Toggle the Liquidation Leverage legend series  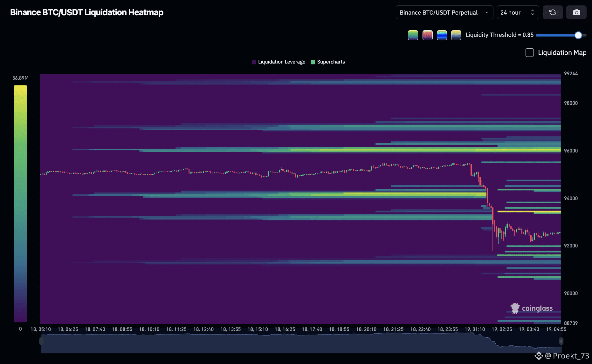click(279, 62)
